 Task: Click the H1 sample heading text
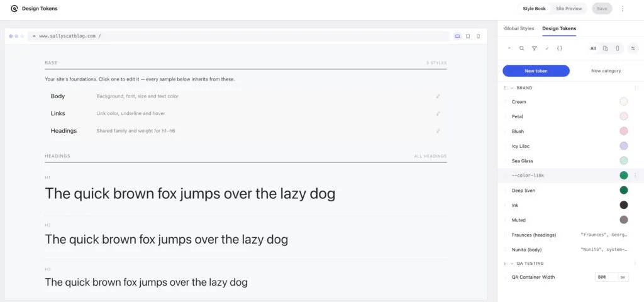tap(190, 194)
